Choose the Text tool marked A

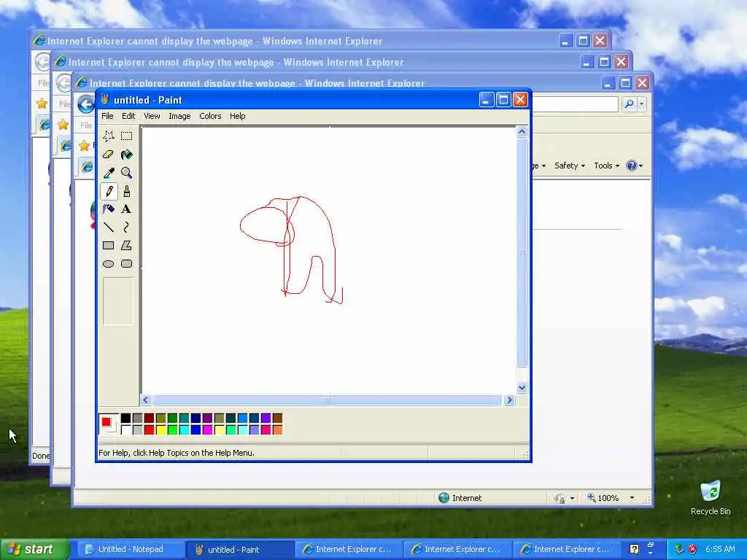pyautogui.click(x=127, y=209)
